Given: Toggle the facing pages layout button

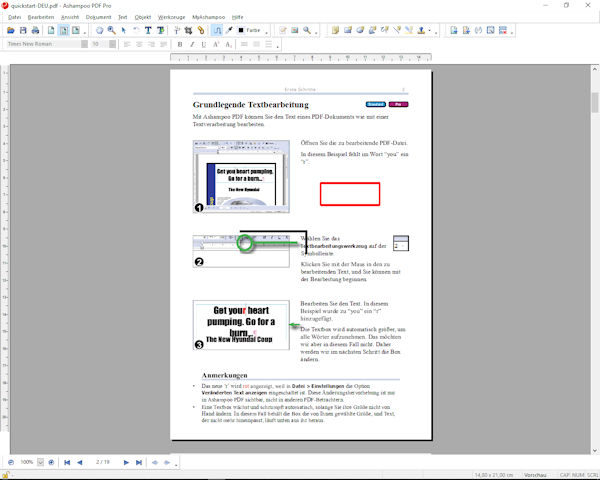Looking at the screenshot, I should pos(76,30).
